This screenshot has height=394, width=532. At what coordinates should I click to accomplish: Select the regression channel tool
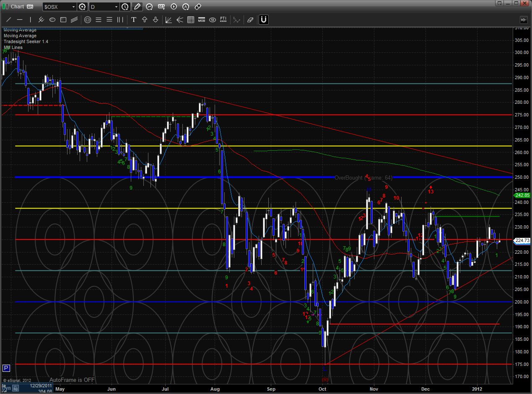coord(74,20)
